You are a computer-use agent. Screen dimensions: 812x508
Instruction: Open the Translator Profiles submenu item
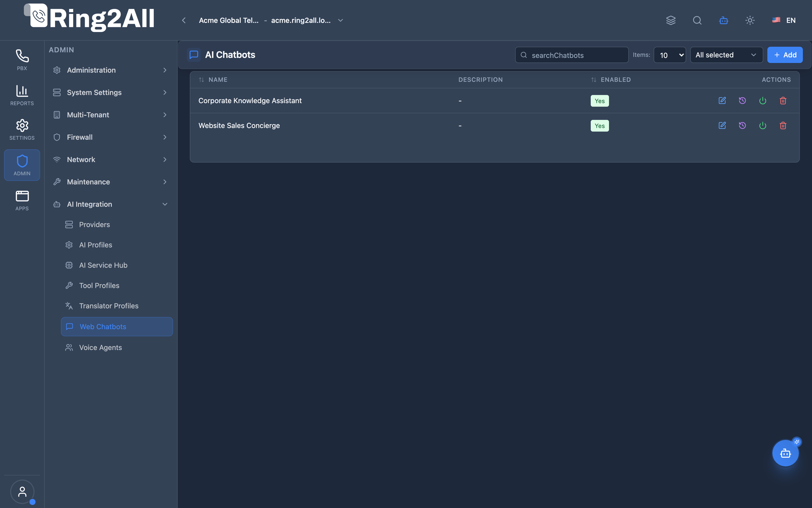click(117, 306)
